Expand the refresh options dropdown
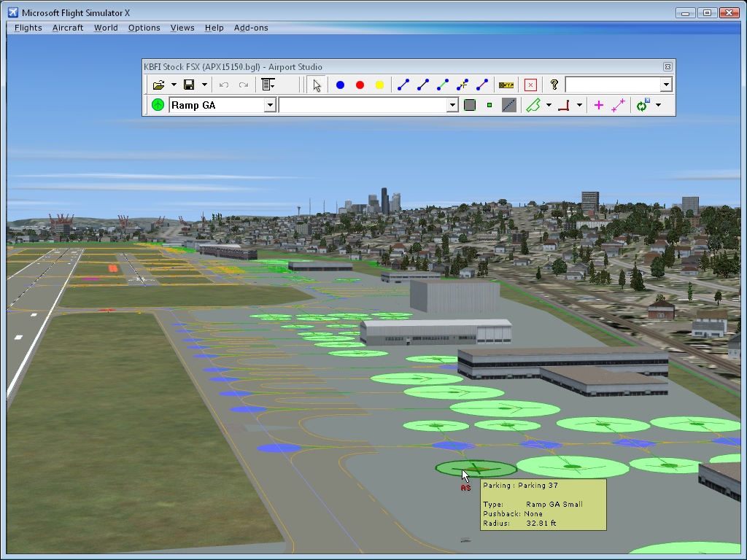747x560 pixels. [659, 105]
